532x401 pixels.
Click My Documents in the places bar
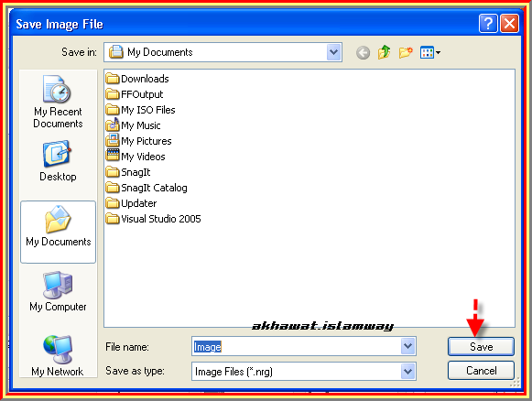click(x=58, y=232)
